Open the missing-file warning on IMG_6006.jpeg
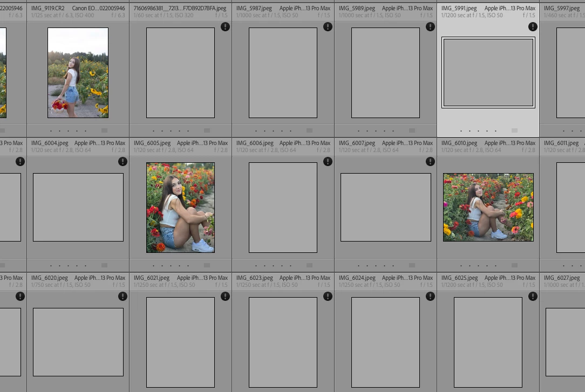 (328, 162)
